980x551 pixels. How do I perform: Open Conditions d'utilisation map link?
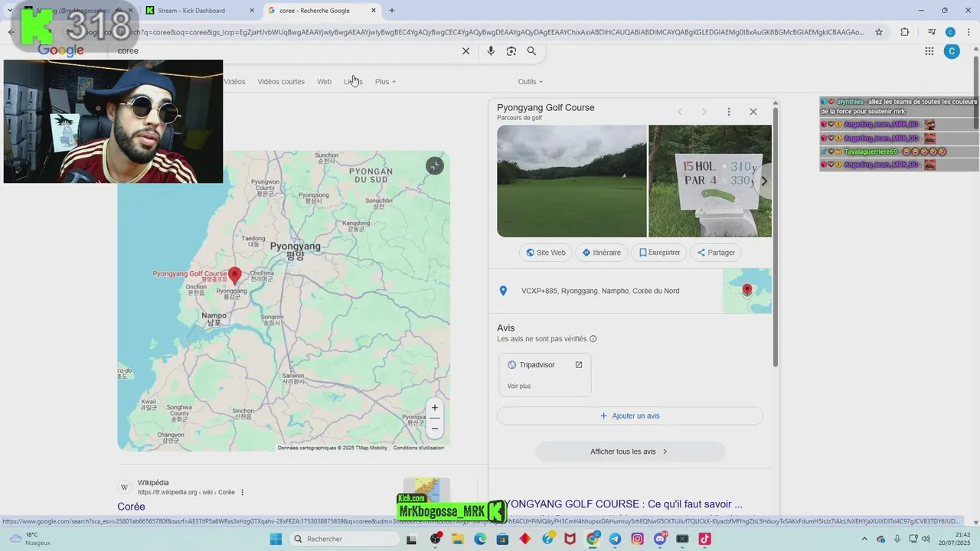[419, 448]
